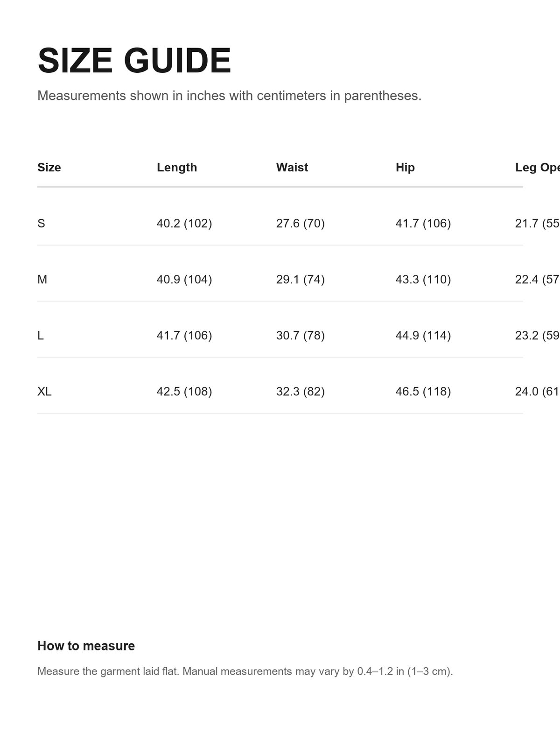Click the How to measure heading
The image size is (560, 747).
pyautogui.click(x=86, y=646)
